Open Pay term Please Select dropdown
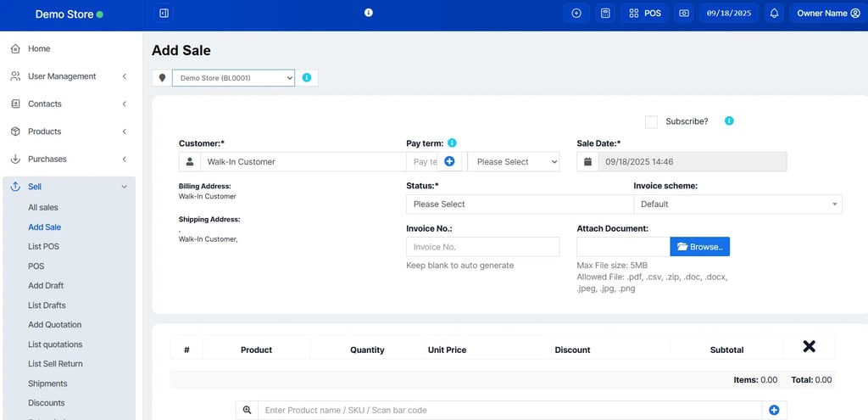 [514, 162]
